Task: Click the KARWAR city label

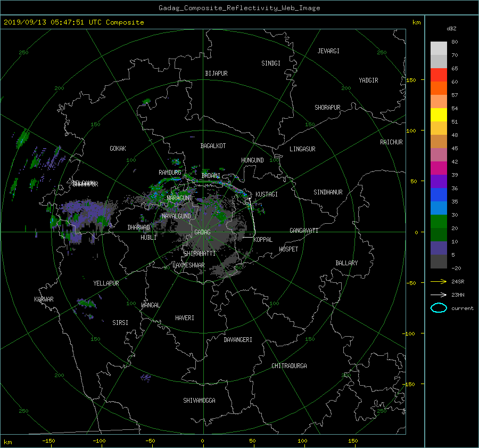Action: coord(44,299)
